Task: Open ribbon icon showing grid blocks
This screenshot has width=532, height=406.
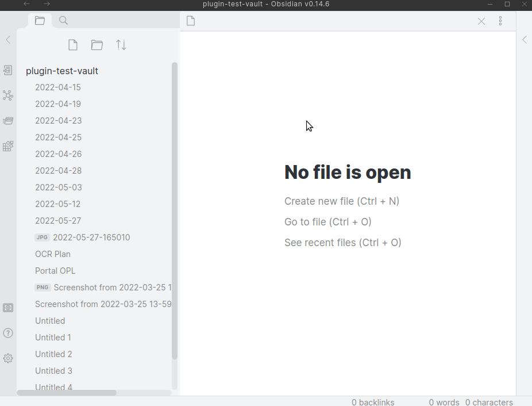Action: coord(8,146)
